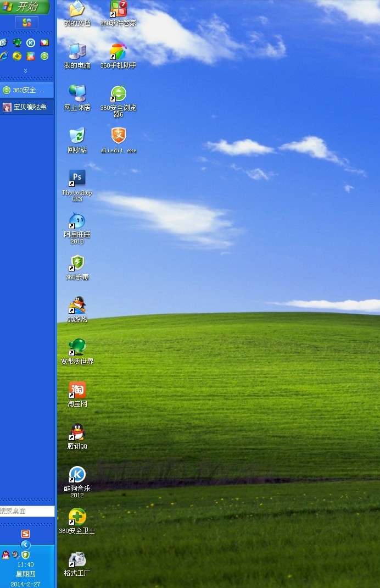Select the 360安全卫士 desktop shortcut
The height and width of the screenshot is (588, 380).
(77, 522)
